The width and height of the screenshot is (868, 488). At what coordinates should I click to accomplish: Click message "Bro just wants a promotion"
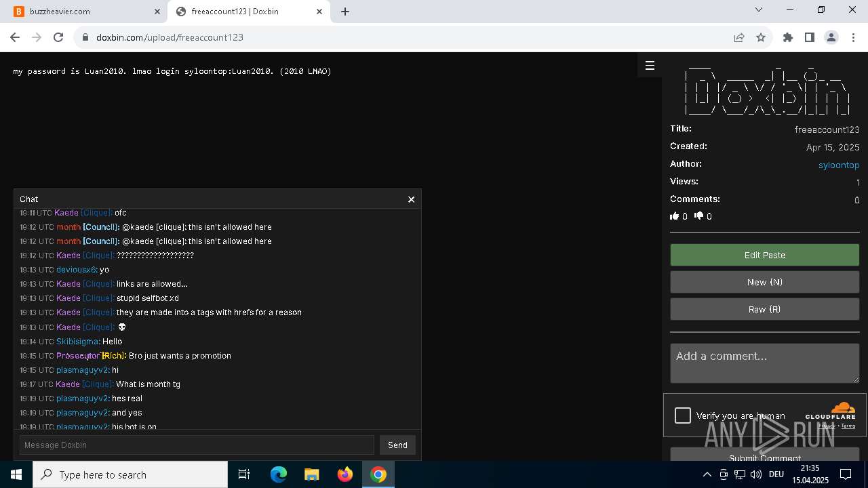click(180, 356)
